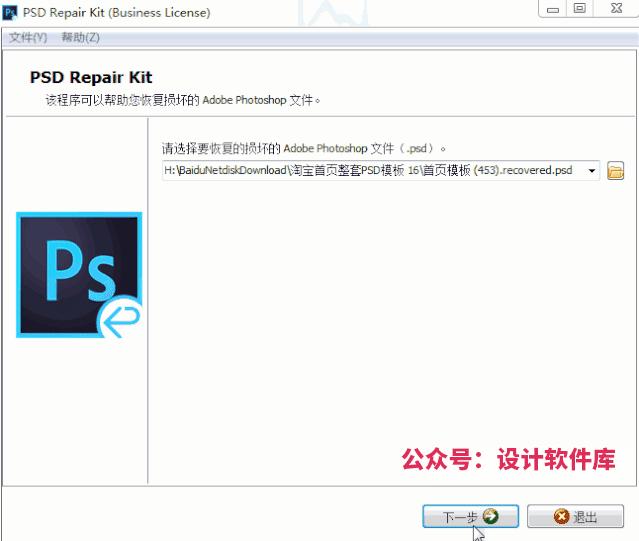Open the 文件(Y) menu
The height and width of the screenshot is (541, 639).
28,38
